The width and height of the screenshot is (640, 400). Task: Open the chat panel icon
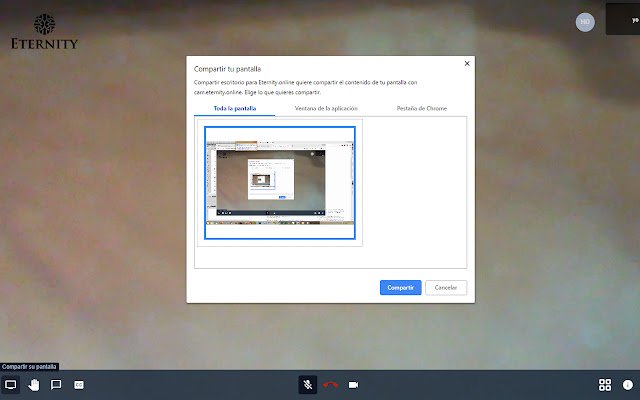click(x=56, y=384)
